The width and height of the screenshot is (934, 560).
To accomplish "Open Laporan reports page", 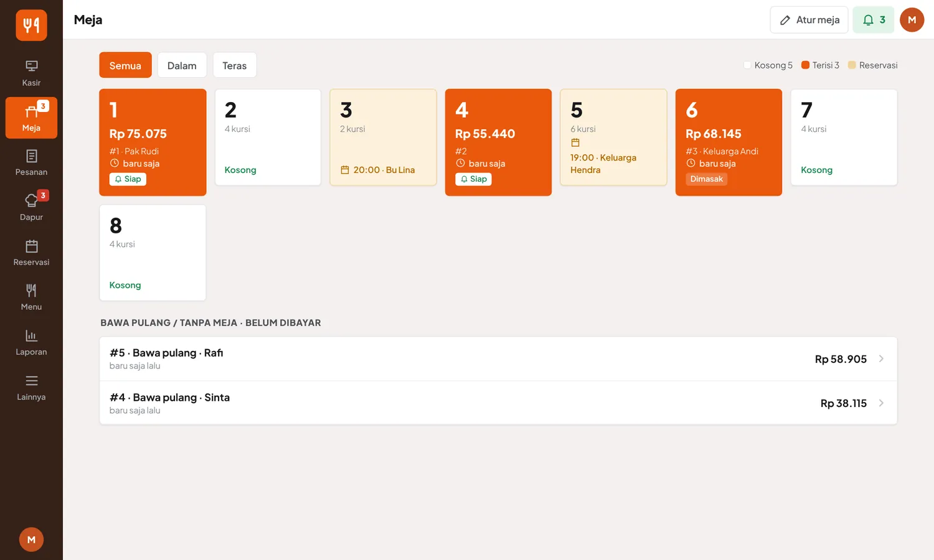I will click(31, 342).
